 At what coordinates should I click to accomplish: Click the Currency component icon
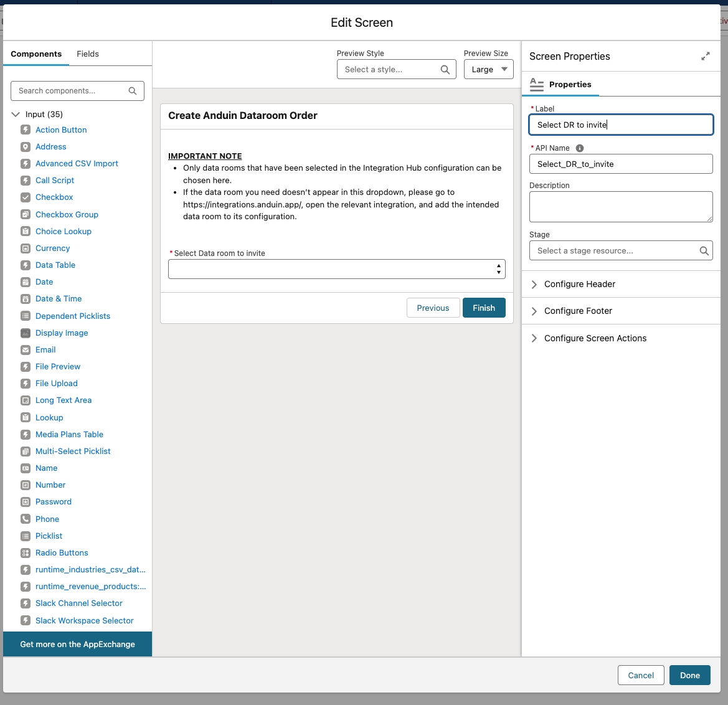[26, 248]
